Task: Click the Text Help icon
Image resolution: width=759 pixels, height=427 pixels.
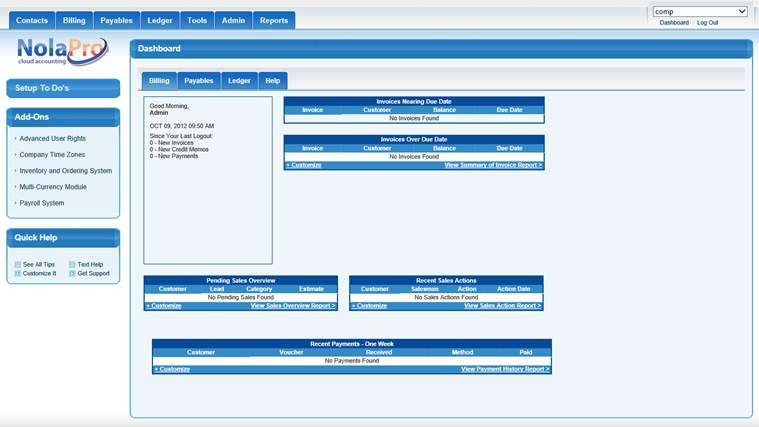Action: (72, 265)
